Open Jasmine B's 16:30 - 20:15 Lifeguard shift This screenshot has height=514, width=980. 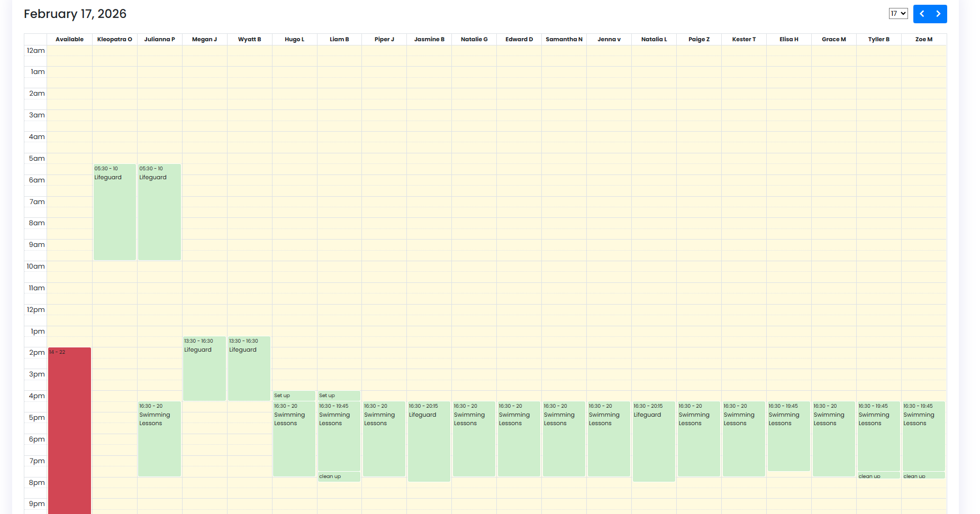click(x=429, y=442)
